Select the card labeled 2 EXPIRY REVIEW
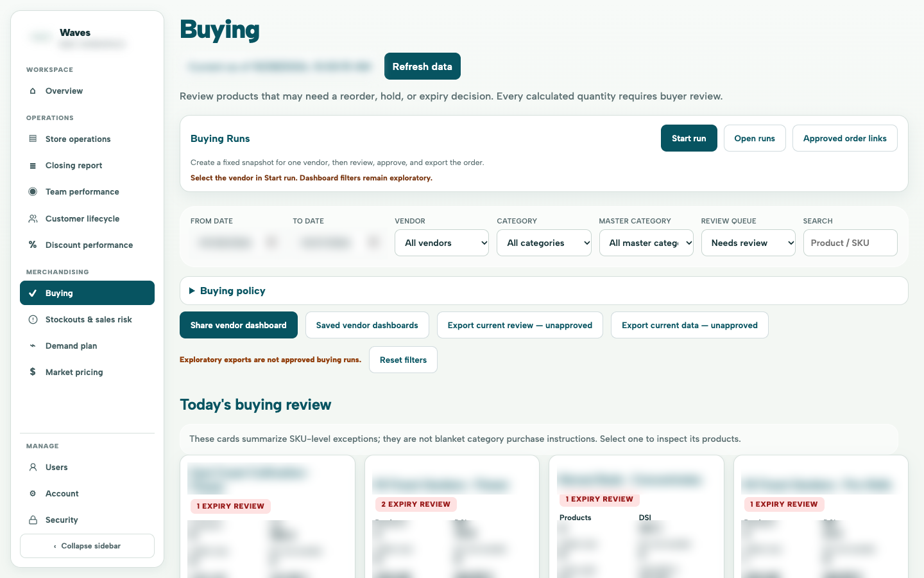924x578 pixels. point(452,516)
